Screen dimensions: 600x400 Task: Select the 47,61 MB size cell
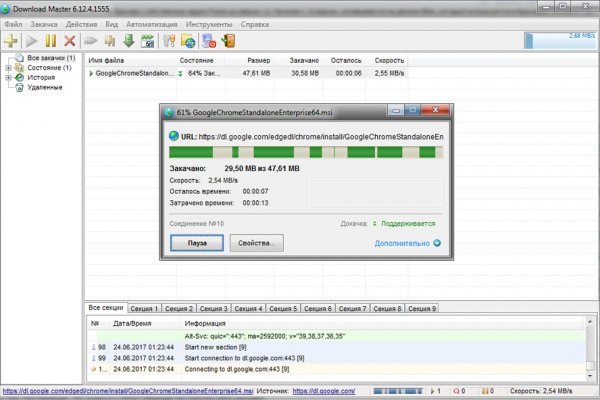[x=256, y=73]
